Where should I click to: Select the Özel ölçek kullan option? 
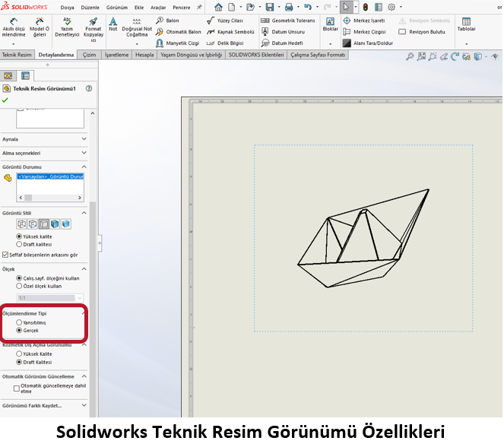pyautogui.click(x=20, y=286)
